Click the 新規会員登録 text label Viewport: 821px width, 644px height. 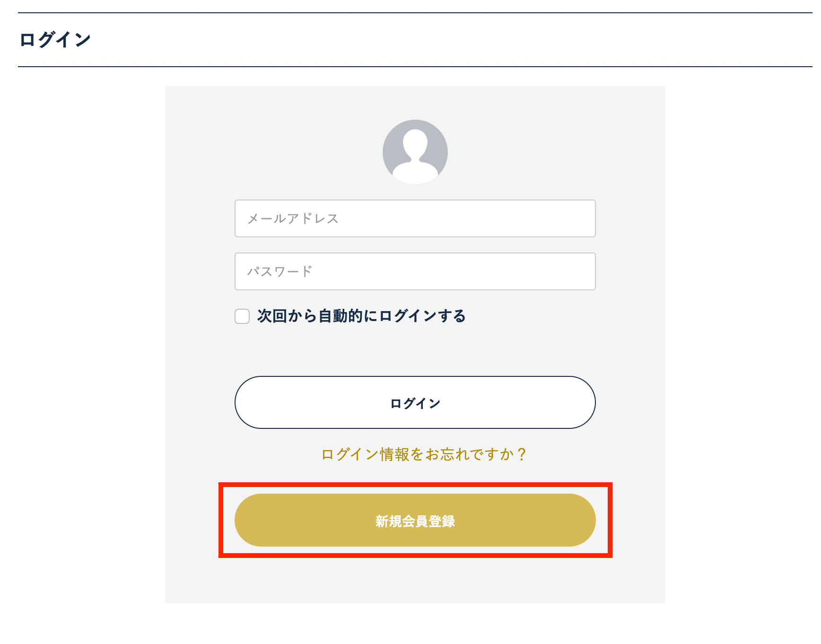(x=415, y=521)
